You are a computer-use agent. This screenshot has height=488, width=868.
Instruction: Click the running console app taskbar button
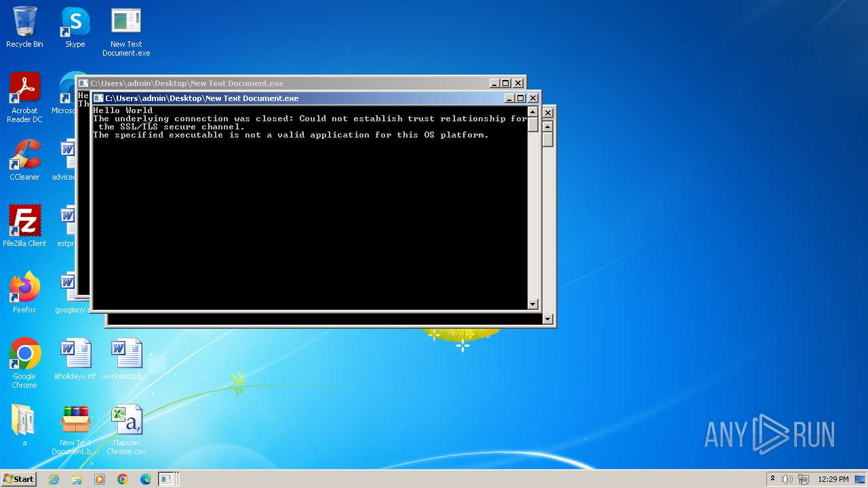[x=167, y=479]
